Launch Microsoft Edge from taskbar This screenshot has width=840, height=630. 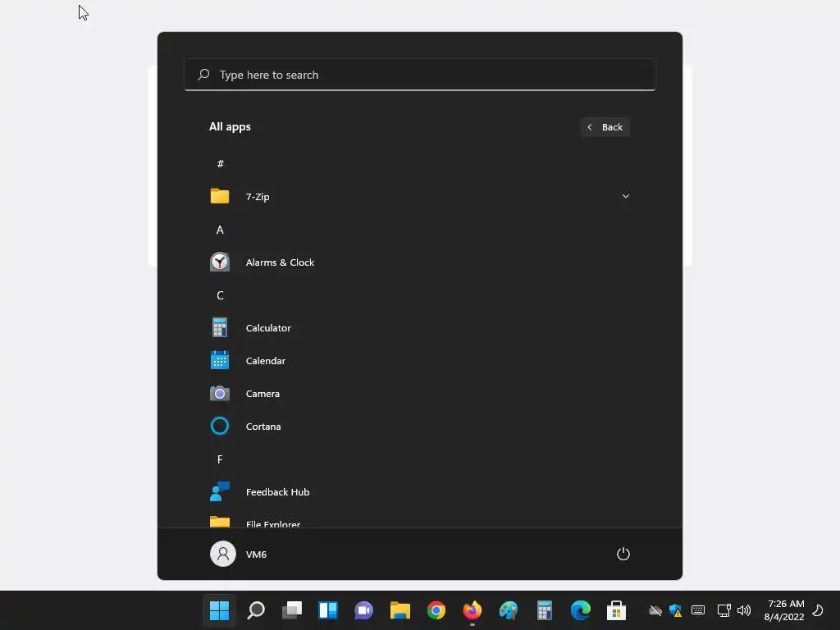click(x=580, y=610)
